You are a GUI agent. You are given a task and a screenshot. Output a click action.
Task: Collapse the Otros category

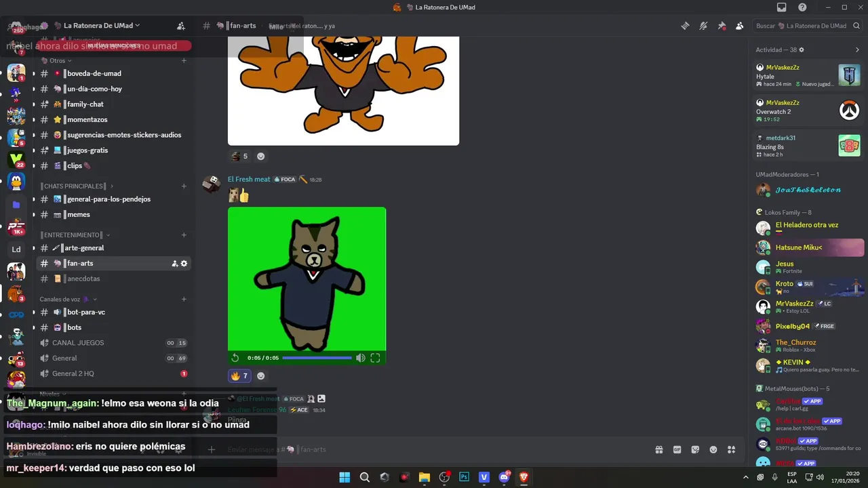tap(60, 60)
